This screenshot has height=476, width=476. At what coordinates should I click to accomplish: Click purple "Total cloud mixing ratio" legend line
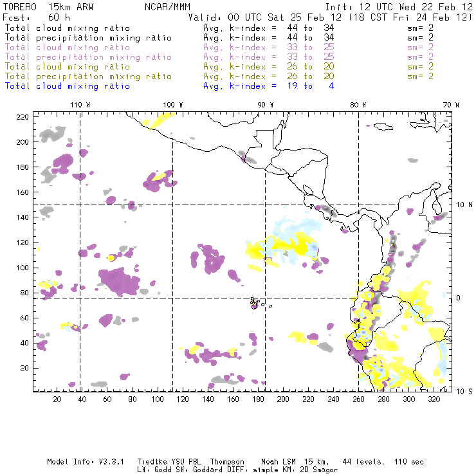68,48
